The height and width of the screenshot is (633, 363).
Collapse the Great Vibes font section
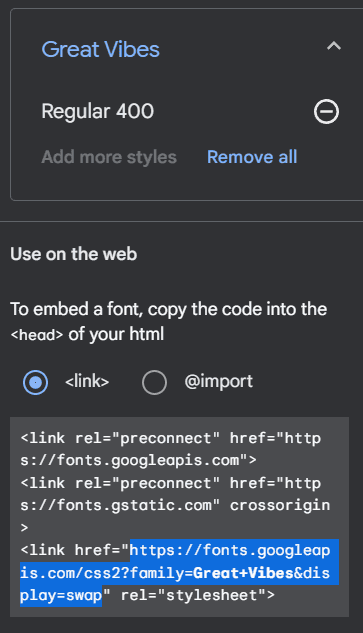pos(334,46)
